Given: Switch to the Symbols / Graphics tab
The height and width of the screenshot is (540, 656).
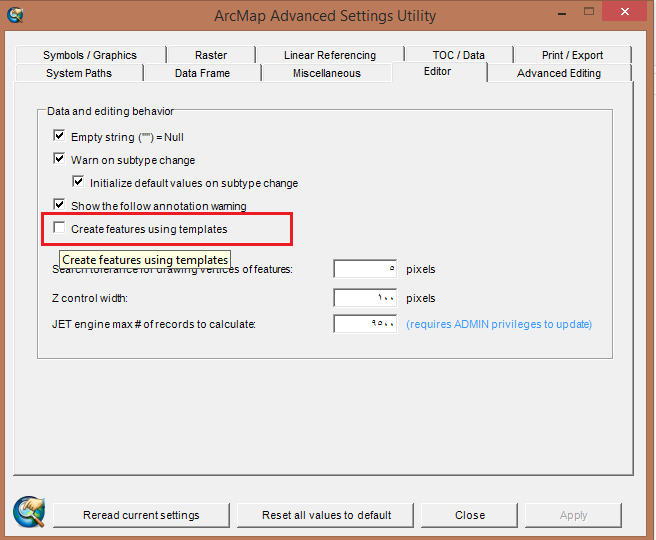Looking at the screenshot, I should 90,55.
